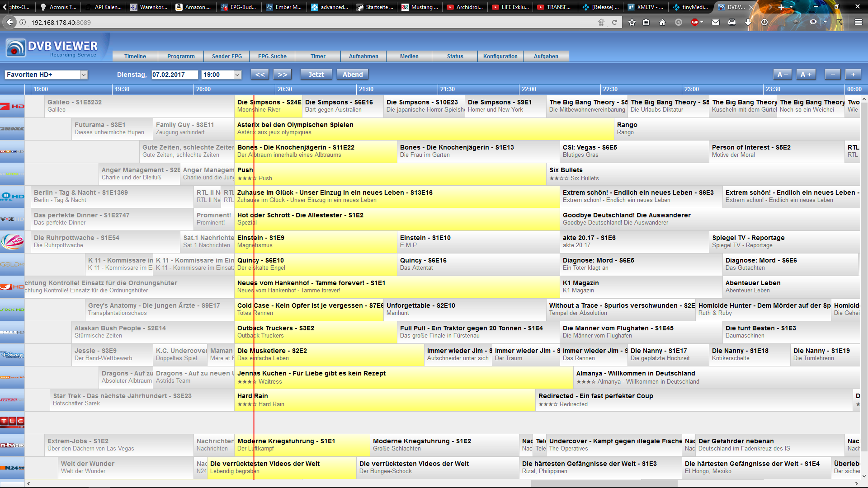Select the Six Bullets program entry
Image resolution: width=868 pixels, height=488 pixels.
click(x=703, y=174)
